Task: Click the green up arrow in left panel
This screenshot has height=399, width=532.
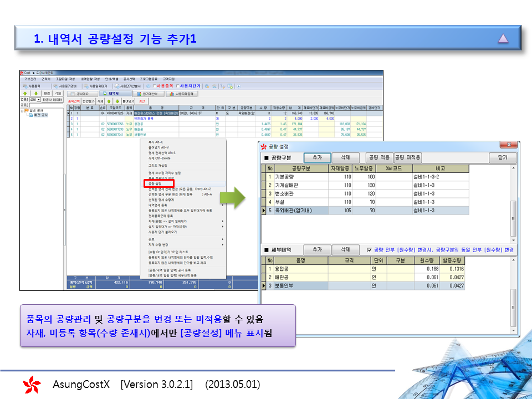Action: pyautogui.click(x=25, y=93)
